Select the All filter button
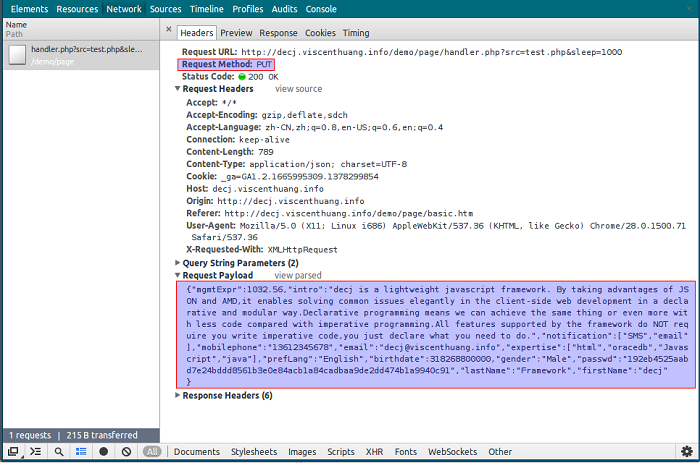Screen dimensions: 700x463 (152, 451)
